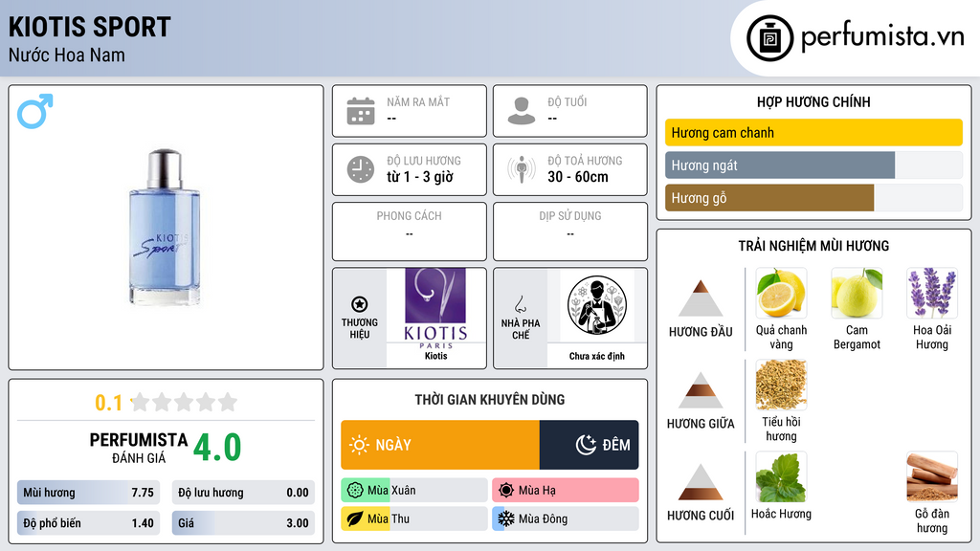Click the Độ lưu hương 0.00 score
Image resolution: width=980 pixels, height=551 pixels.
coord(243,493)
